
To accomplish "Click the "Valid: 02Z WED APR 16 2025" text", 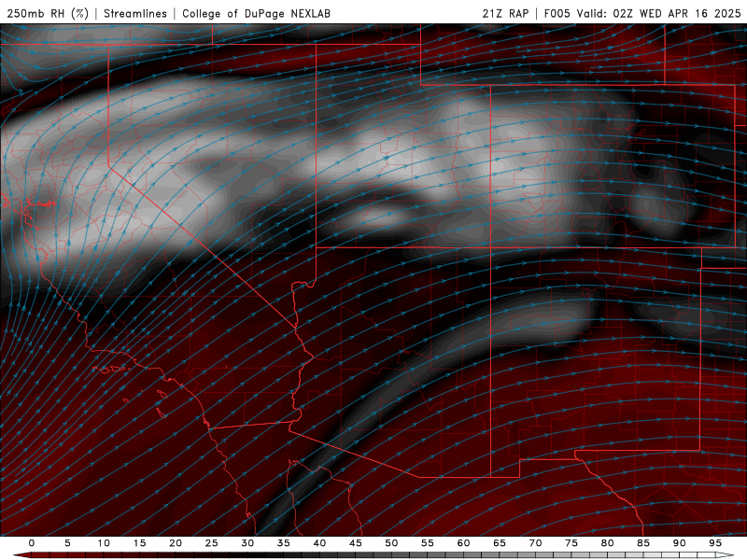I will [x=659, y=13].
